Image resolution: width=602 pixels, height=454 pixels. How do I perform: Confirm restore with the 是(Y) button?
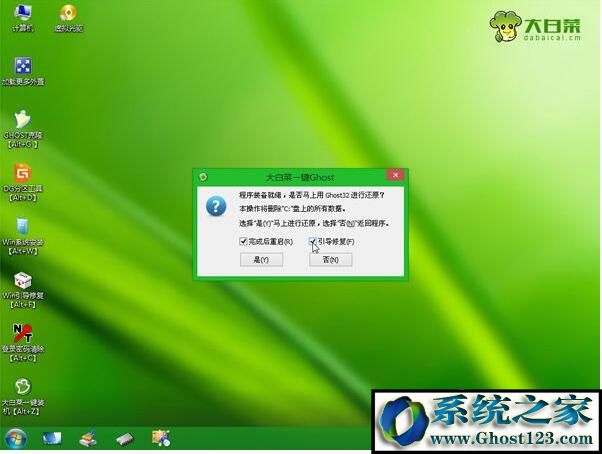(261, 260)
